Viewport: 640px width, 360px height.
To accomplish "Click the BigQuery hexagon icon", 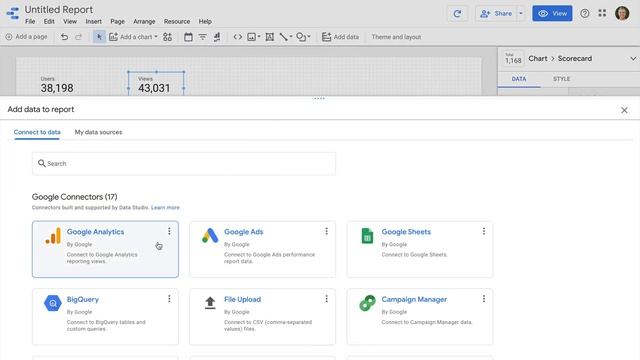I will [x=53, y=303].
